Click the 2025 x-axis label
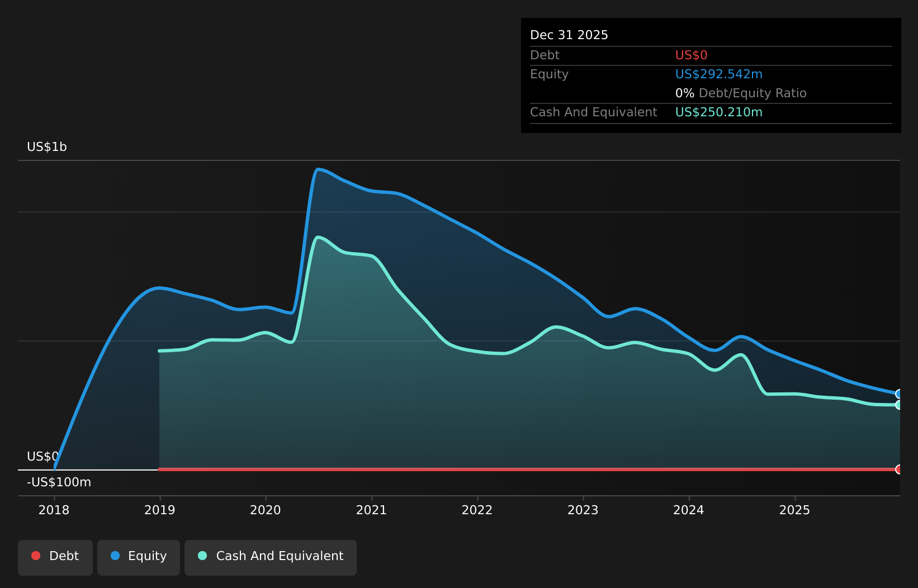918x588 pixels. tap(795, 510)
